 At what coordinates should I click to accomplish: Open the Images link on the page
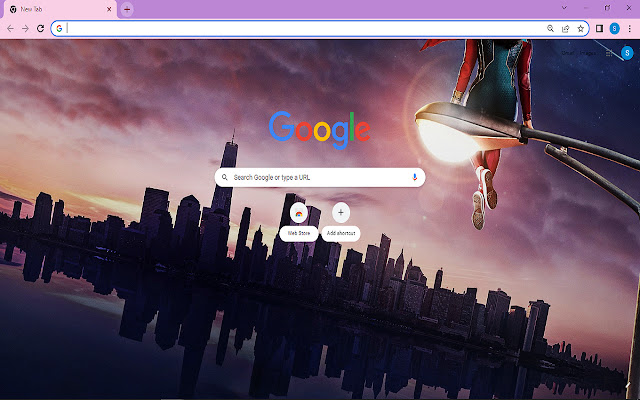[x=588, y=53]
